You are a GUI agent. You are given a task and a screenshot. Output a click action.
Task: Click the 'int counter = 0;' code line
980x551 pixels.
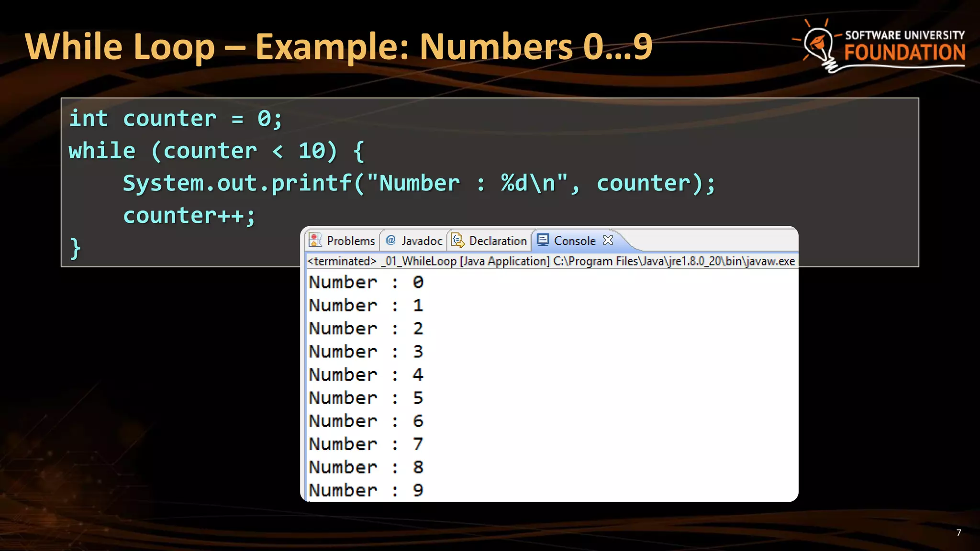pyautogui.click(x=176, y=119)
